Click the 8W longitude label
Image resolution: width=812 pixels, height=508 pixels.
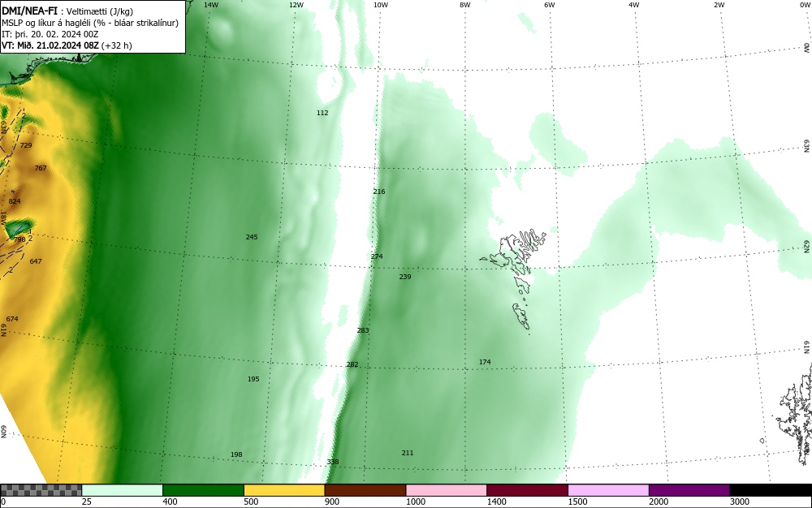click(x=465, y=5)
